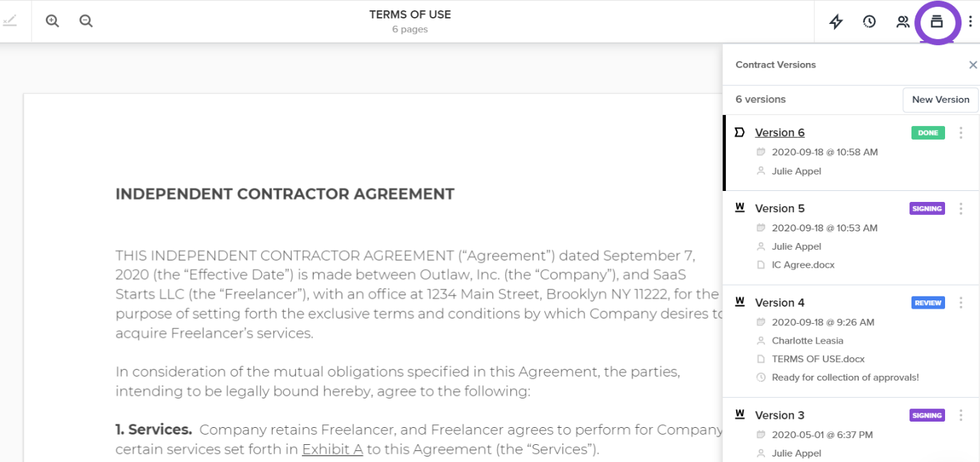The height and width of the screenshot is (462, 980).
Task: Follow the Exhibit A link in document
Action: coord(332,450)
